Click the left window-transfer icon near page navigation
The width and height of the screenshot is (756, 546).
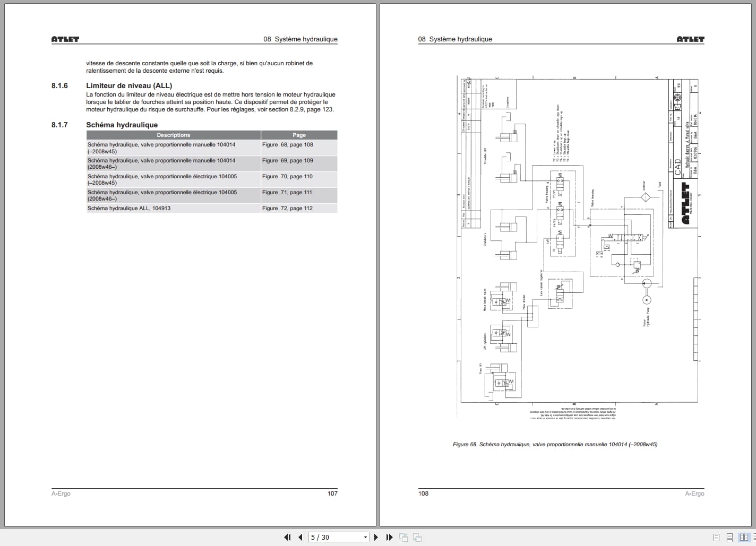(x=403, y=537)
